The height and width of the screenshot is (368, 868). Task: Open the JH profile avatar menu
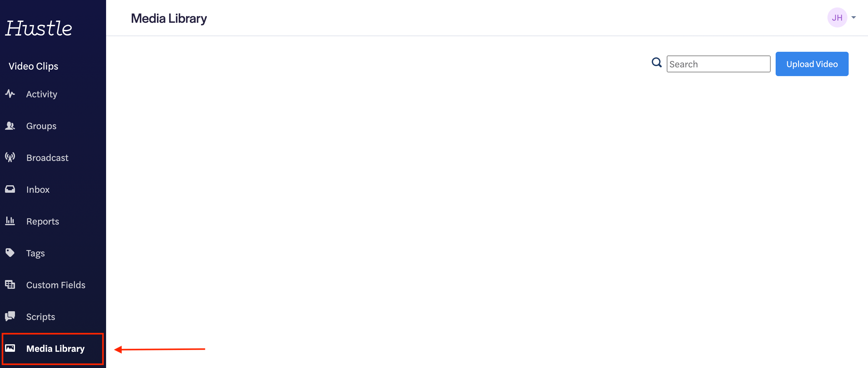click(x=837, y=17)
